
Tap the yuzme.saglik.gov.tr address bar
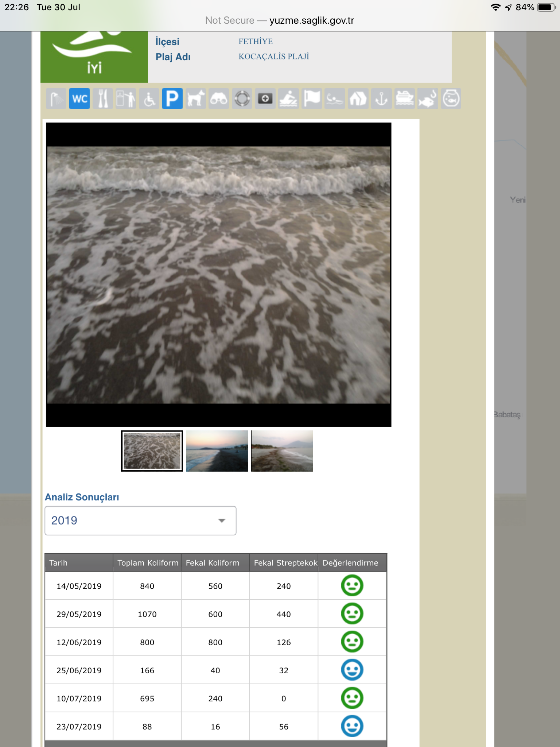(x=280, y=20)
